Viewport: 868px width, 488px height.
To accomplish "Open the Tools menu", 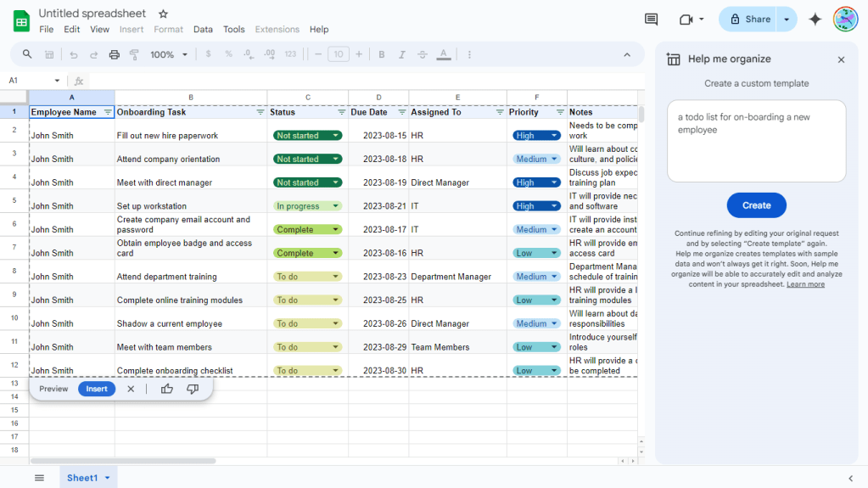I will (233, 30).
